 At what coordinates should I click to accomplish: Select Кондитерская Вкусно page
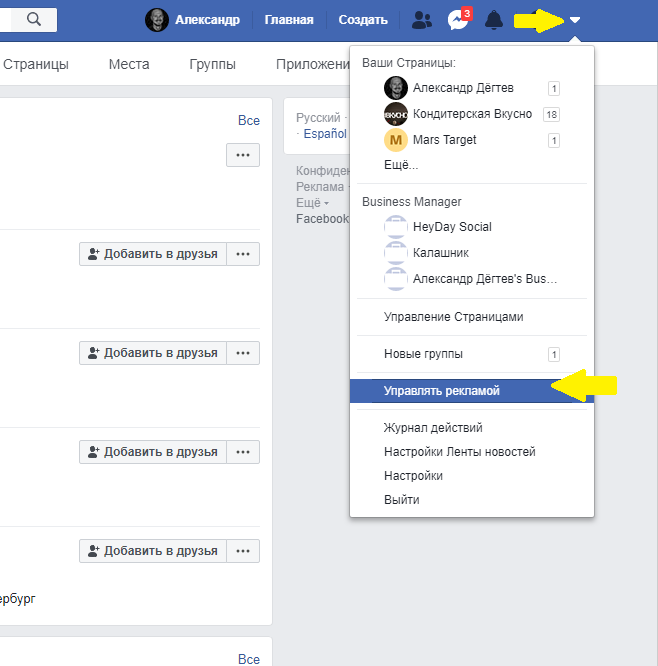472,114
